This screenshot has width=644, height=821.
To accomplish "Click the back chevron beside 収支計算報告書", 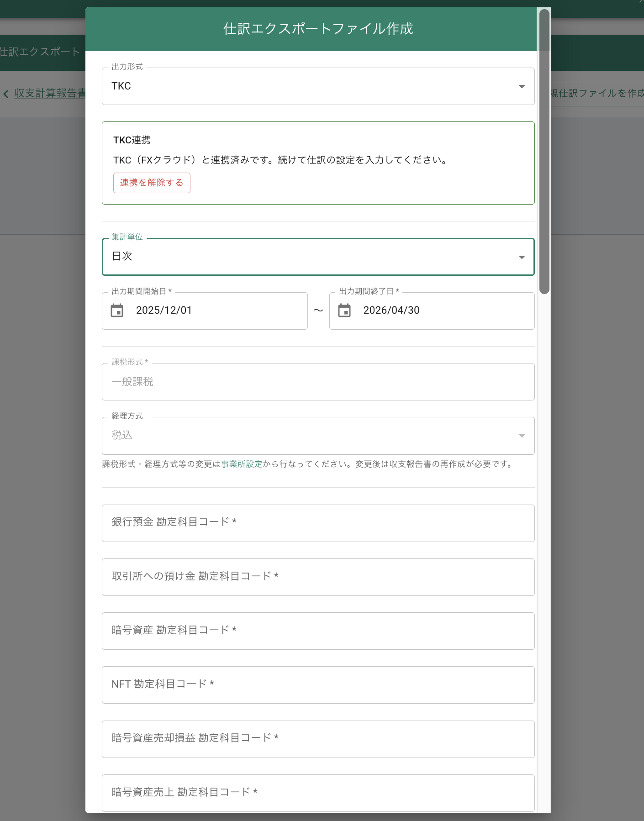I will pyautogui.click(x=6, y=94).
